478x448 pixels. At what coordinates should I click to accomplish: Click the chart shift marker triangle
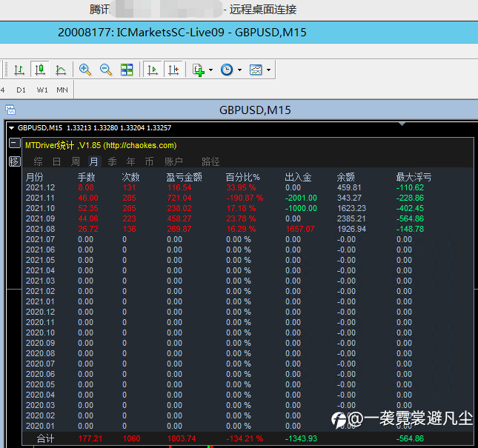[x=402, y=124]
